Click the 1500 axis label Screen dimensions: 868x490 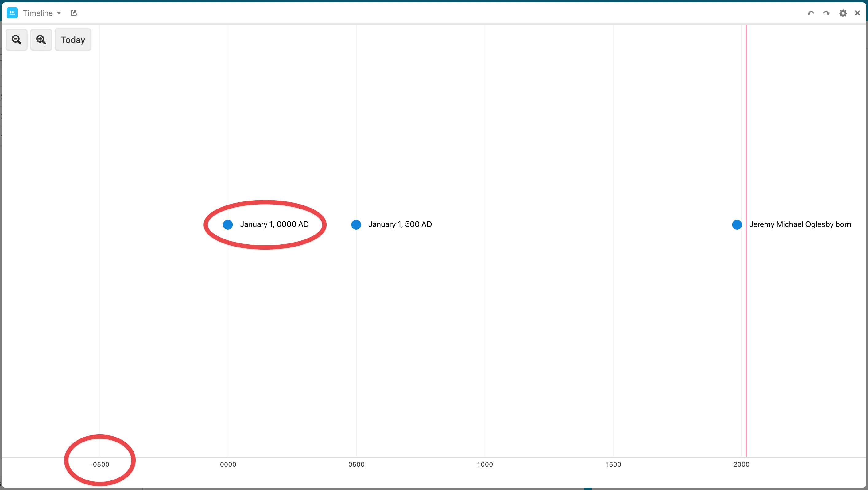point(613,465)
